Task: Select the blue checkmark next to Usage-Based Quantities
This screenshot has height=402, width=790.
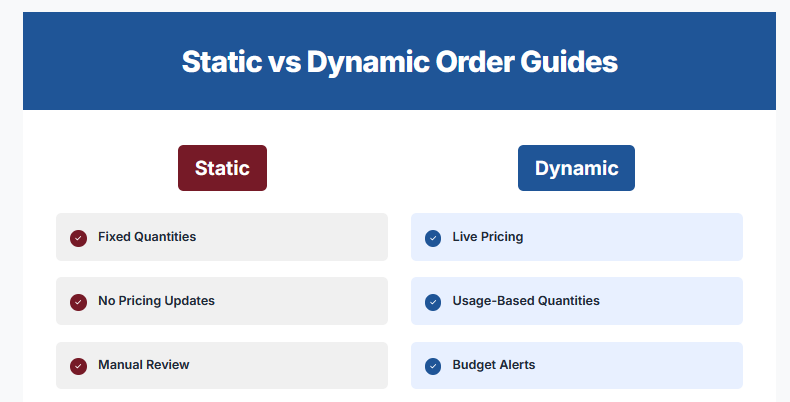Action: coord(433,302)
